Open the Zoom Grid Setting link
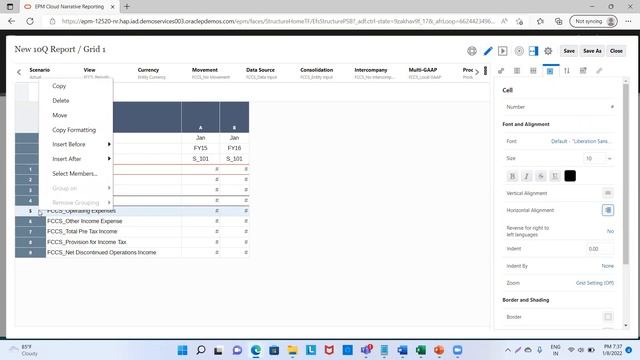 595,283
